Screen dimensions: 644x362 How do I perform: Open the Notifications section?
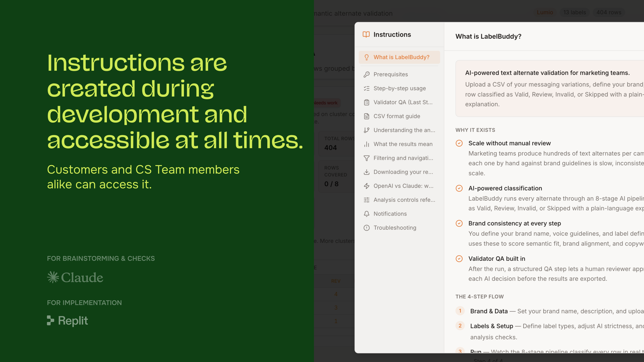pos(399,214)
